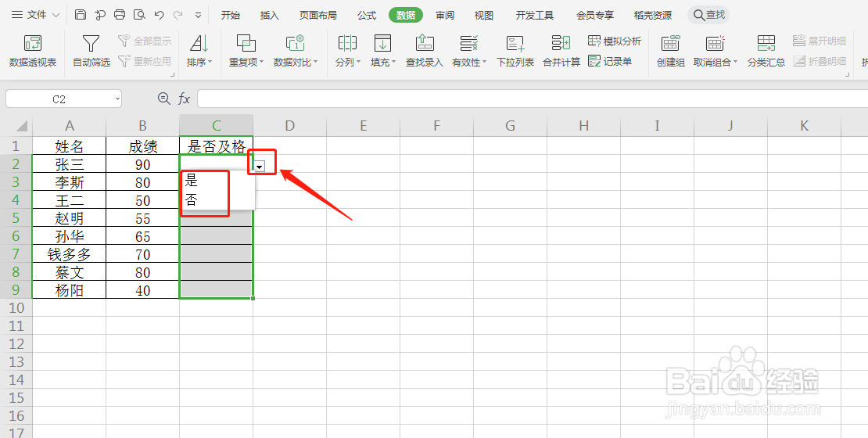Click 分类汇总 subtotal tool
This screenshot has width=868, height=438.
click(x=766, y=51)
